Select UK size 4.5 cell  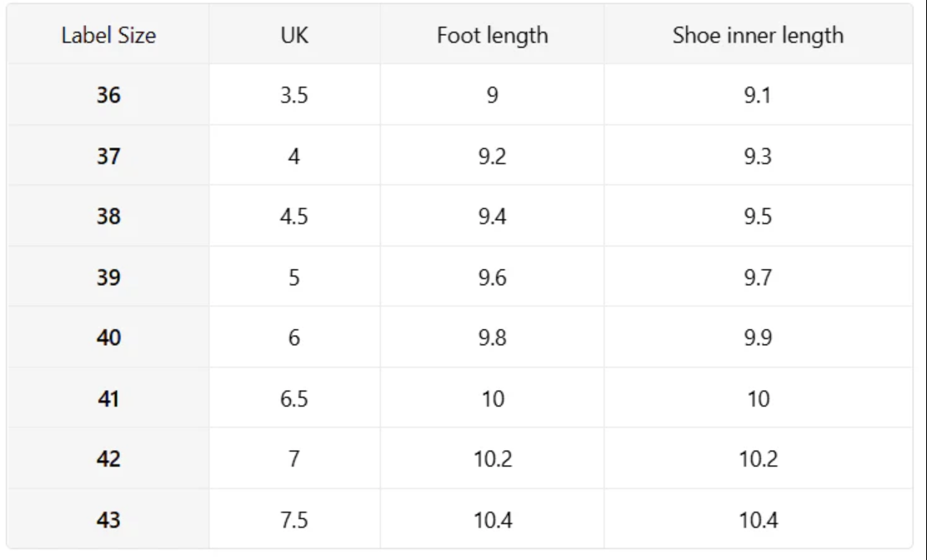coord(294,217)
